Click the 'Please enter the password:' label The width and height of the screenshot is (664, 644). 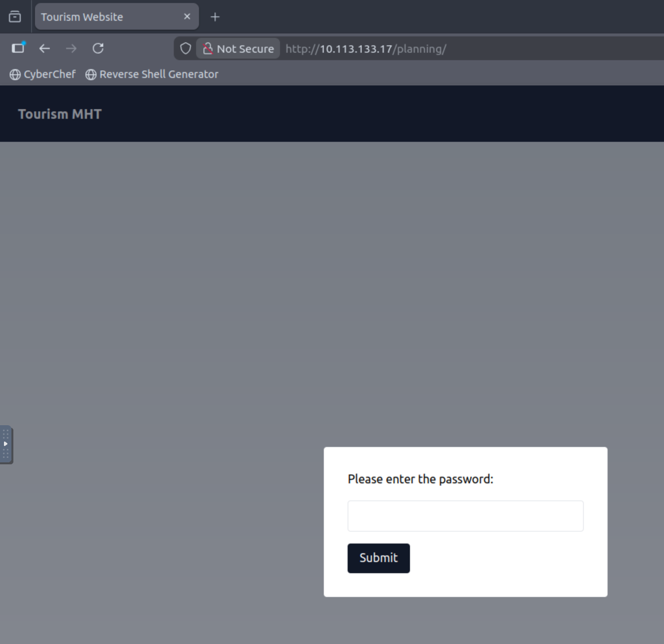[420, 479]
